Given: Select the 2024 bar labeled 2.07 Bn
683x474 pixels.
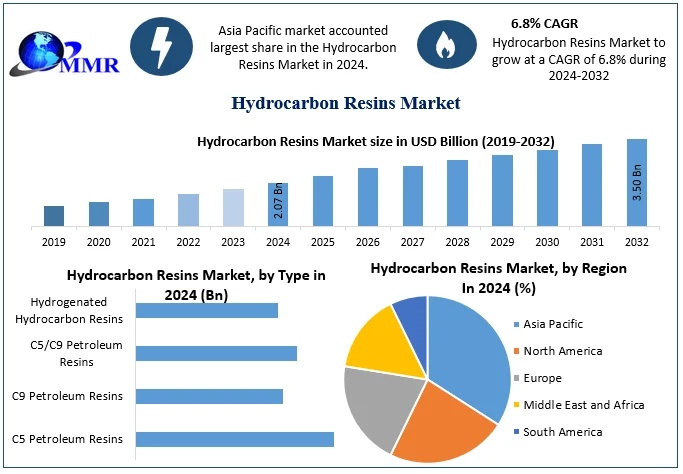Looking at the screenshot, I should pyautogui.click(x=278, y=204).
